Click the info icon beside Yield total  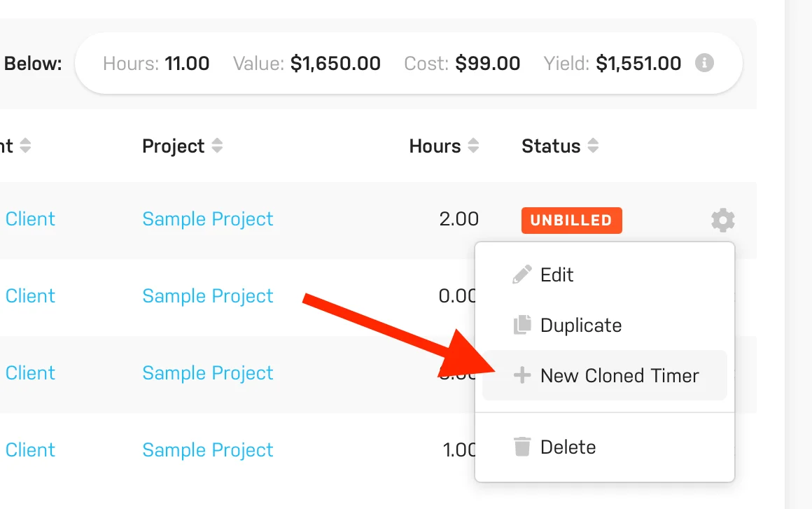click(704, 64)
